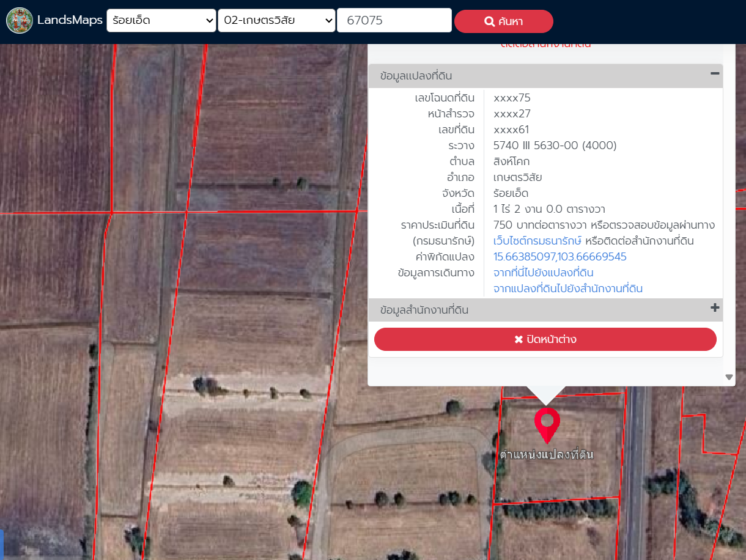Image resolution: width=746 pixels, height=560 pixels.
Task: Expand ข้อมูลสำนักงานที่ดิน using the plus icon
Action: [x=714, y=308]
